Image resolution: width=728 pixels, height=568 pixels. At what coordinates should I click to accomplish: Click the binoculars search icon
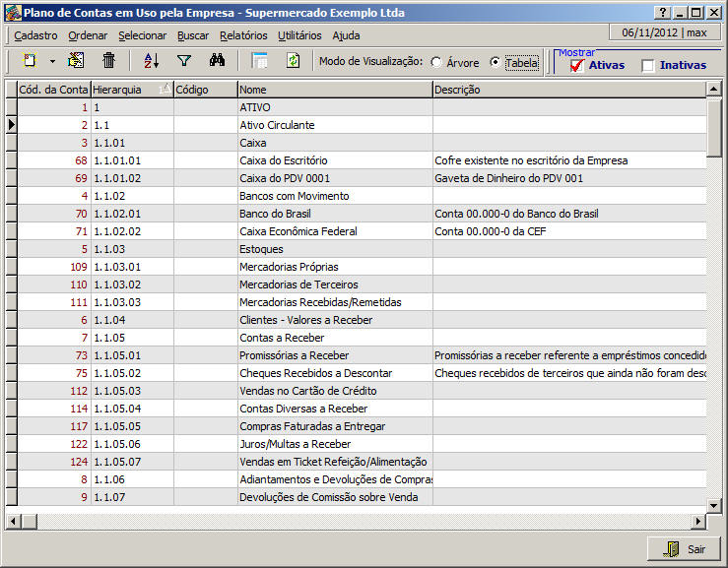tap(218, 61)
